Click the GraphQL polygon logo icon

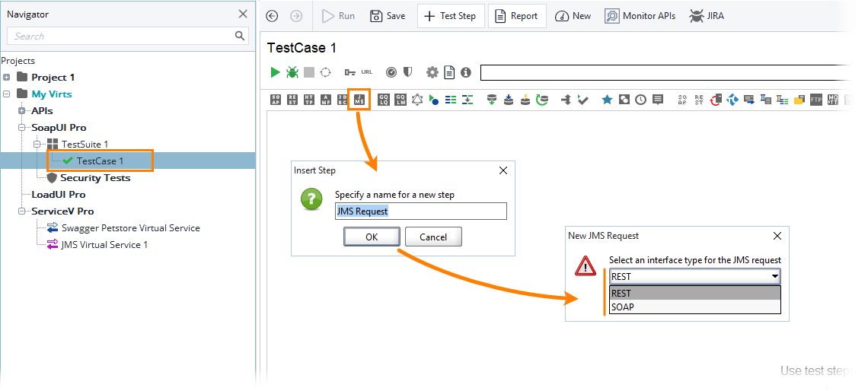coord(416,100)
